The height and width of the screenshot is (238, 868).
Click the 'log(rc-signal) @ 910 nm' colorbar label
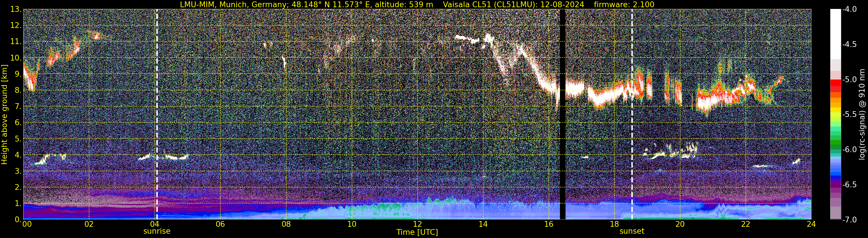pyautogui.click(x=863, y=114)
